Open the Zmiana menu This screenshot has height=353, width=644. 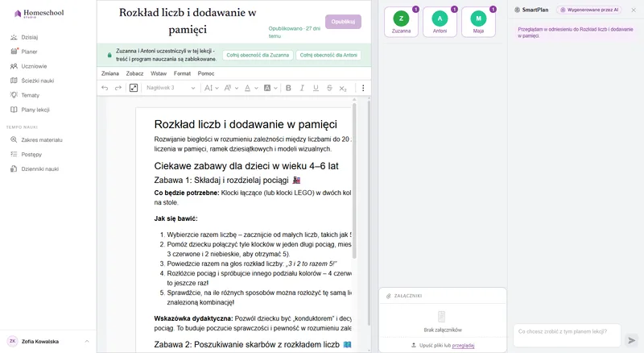click(x=110, y=73)
